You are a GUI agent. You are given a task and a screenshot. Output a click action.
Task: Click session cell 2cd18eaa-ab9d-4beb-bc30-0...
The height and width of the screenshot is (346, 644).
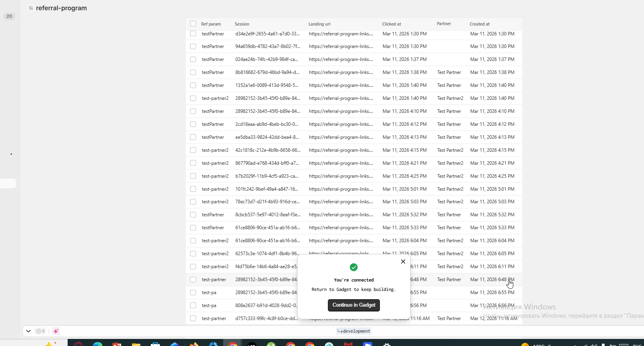[x=267, y=124]
